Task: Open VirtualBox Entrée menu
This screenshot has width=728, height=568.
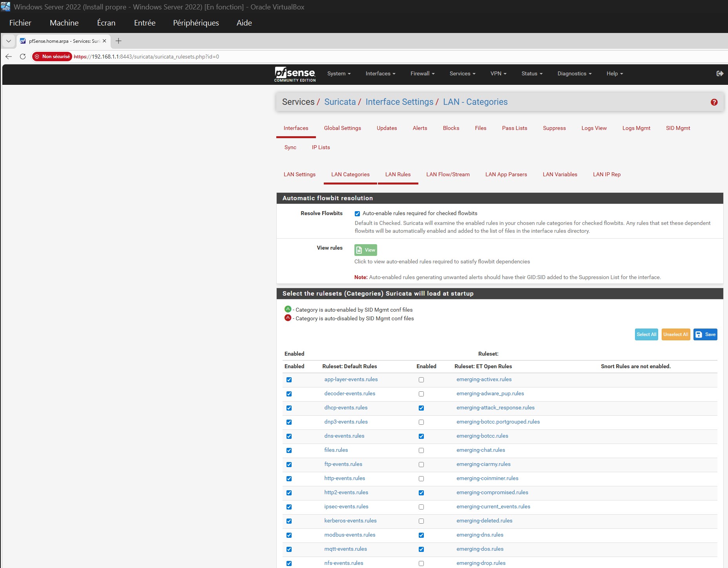Action: click(x=145, y=23)
